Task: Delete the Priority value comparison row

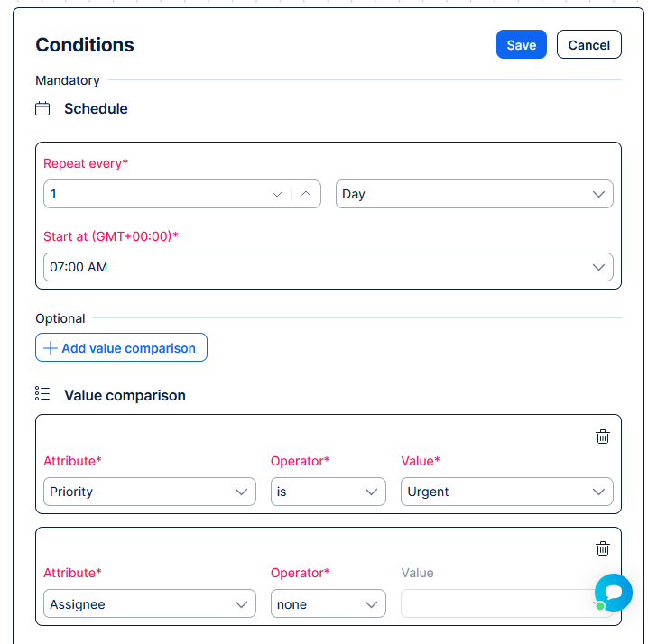Action: tap(603, 437)
